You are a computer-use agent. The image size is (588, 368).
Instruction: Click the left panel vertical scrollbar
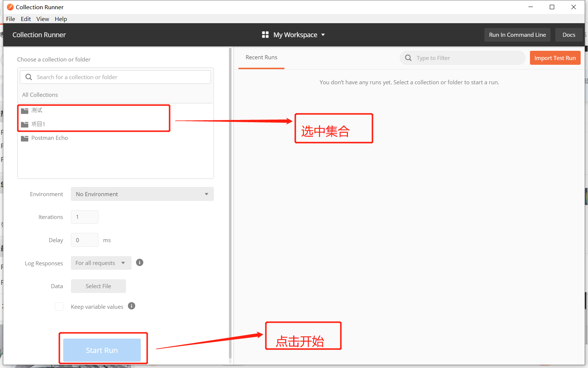tap(230, 202)
